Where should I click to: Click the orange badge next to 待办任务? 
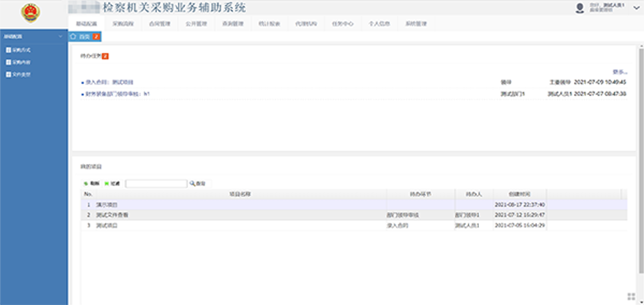pyautogui.click(x=105, y=56)
